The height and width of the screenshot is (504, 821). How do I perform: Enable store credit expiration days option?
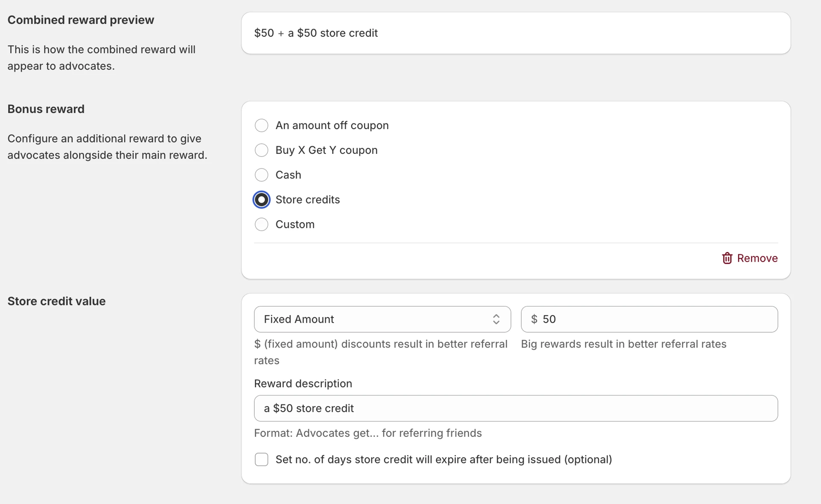pos(261,459)
